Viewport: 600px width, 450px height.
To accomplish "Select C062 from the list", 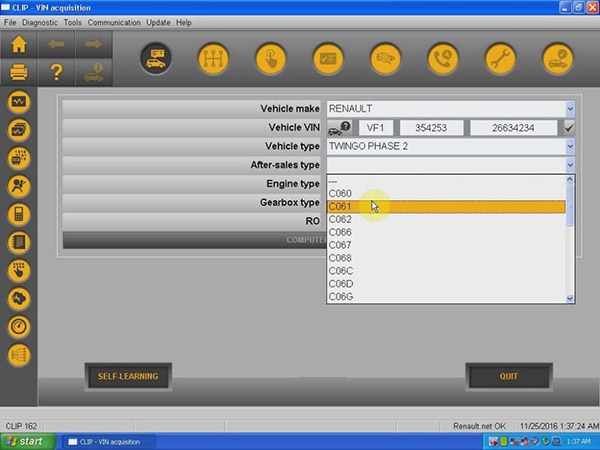I will [341, 219].
